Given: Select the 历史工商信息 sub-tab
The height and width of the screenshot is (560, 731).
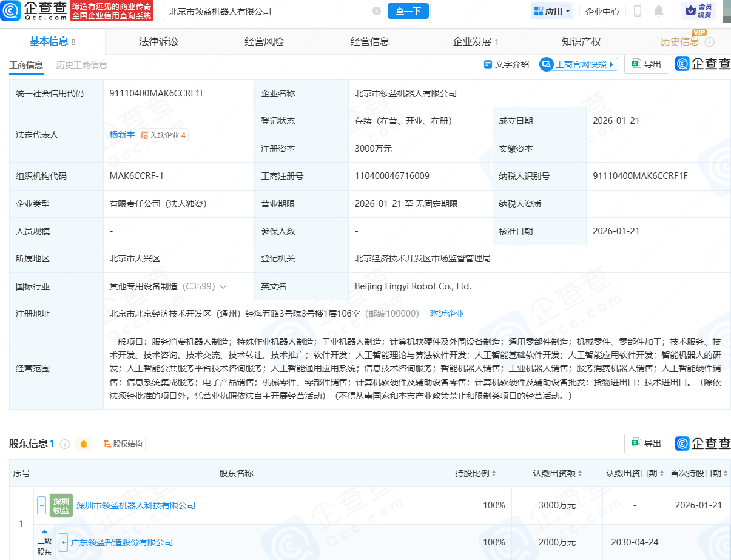Looking at the screenshot, I should [x=82, y=64].
